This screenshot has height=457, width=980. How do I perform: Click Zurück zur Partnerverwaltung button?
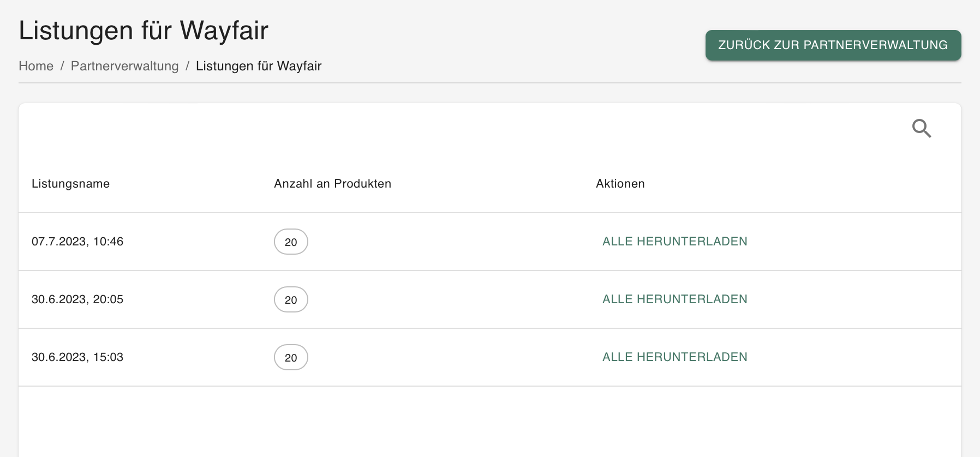click(x=833, y=45)
